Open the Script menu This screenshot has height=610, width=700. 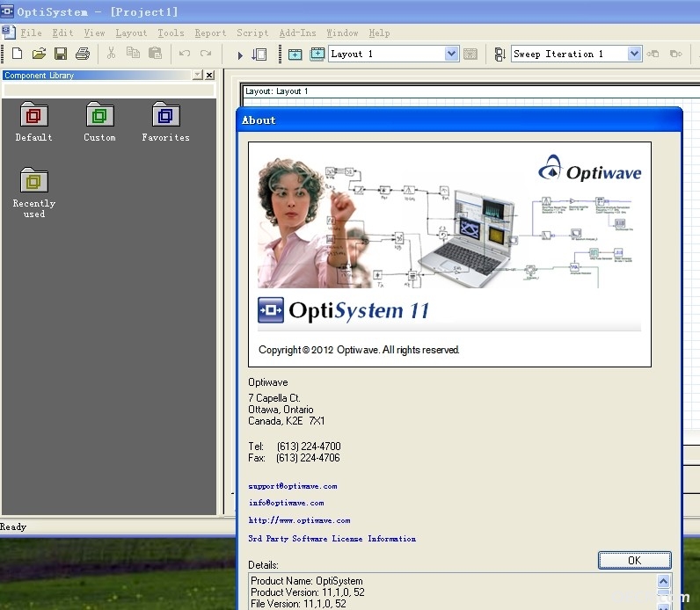[x=252, y=33]
